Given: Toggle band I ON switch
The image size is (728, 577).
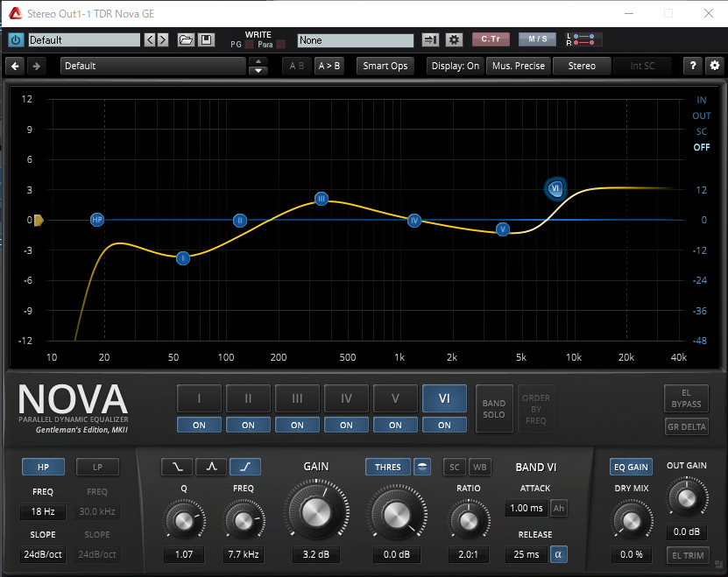Looking at the screenshot, I should (x=199, y=425).
